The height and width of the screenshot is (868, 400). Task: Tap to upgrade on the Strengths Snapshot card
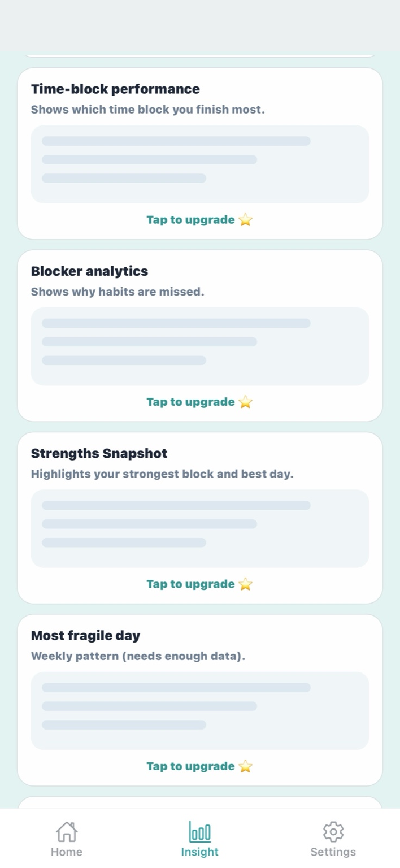[190, 584]
